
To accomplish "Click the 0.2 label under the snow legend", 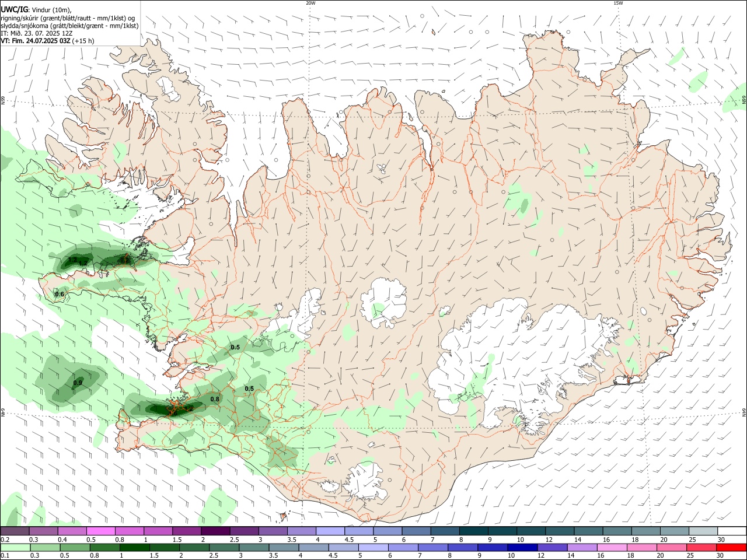I will click(5, 540).
